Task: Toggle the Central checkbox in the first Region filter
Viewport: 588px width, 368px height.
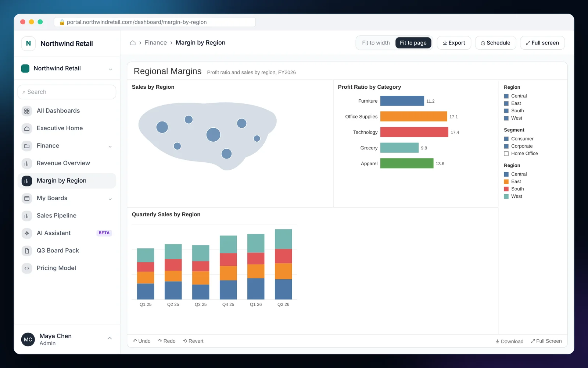Action: click(506, 96)
